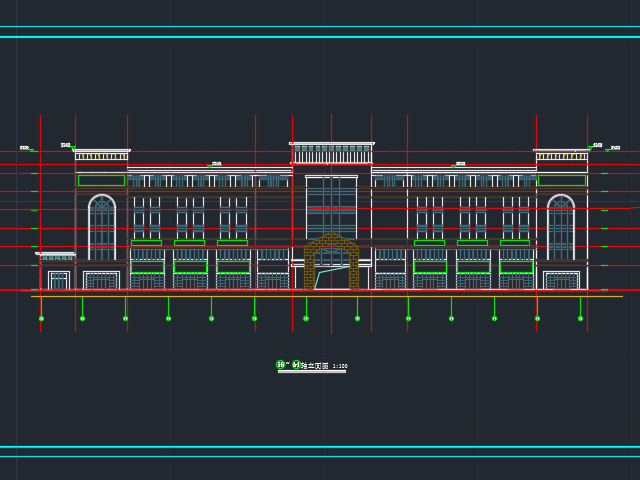Screen dimensions: 640x480
Task: Select green sign rectangle atop right tower
Action: (561, 181)
